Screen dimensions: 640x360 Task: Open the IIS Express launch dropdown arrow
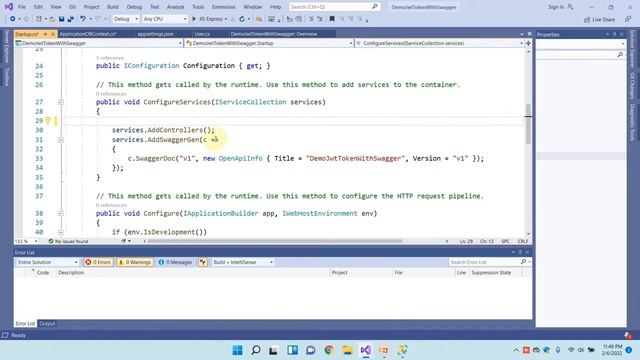coord(226,19)
